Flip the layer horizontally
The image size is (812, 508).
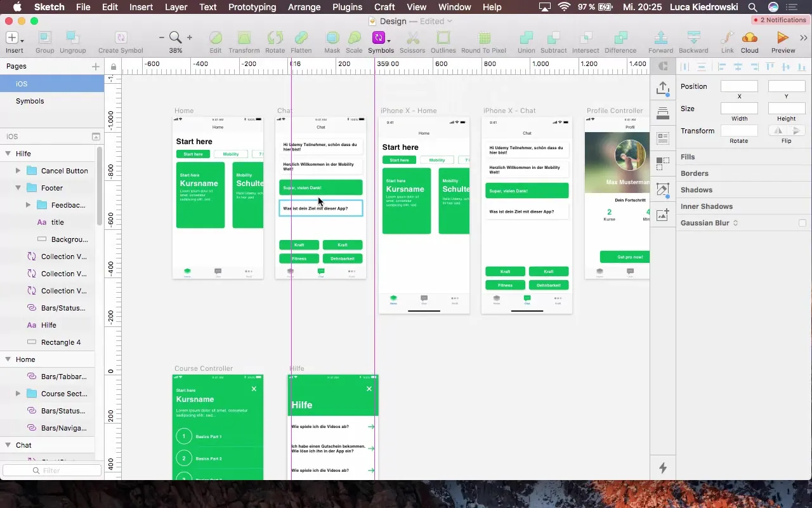pos(778,131)
